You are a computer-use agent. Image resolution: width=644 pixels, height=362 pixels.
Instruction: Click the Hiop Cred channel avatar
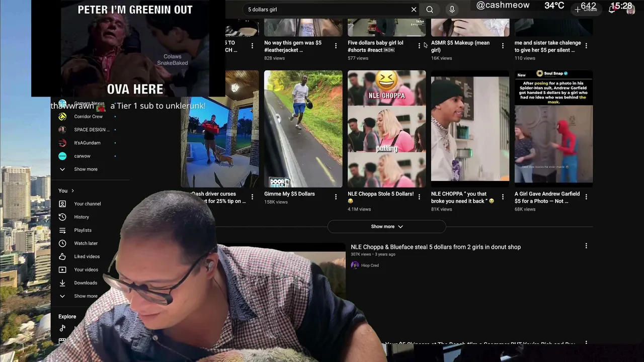coord(355,265)
